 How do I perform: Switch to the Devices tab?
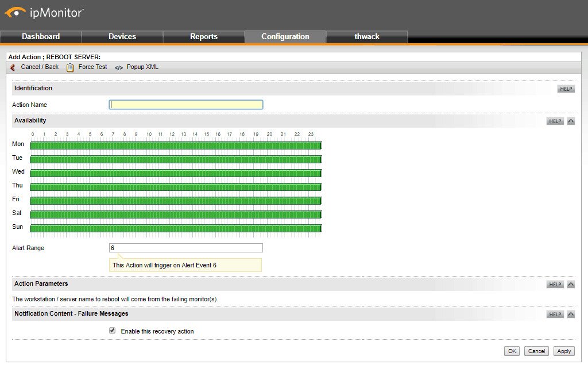coord(122,36)
